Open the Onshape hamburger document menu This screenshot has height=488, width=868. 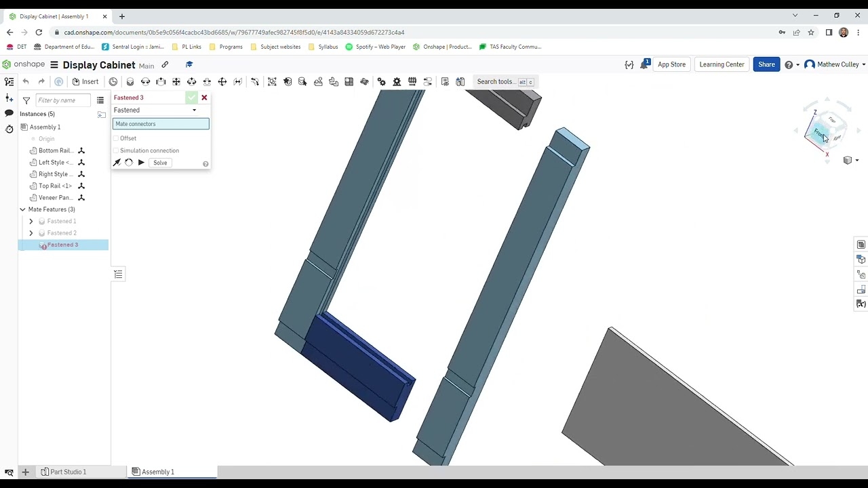point(54,65)
